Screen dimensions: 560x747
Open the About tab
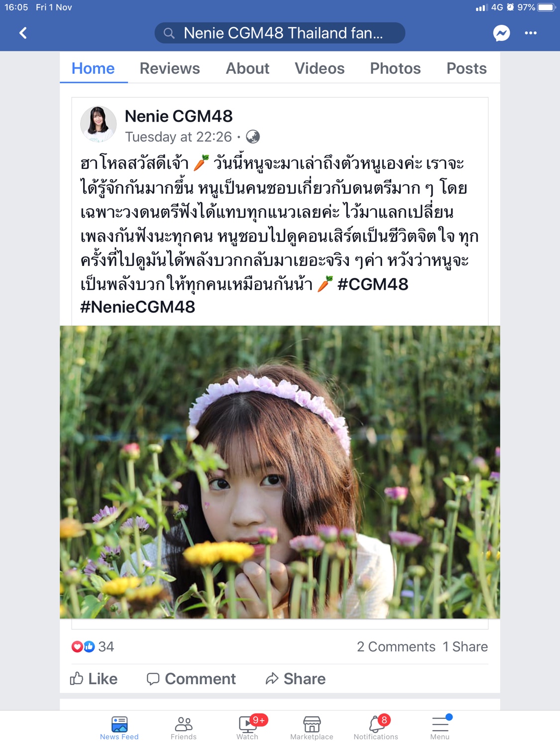pos(247,68)
